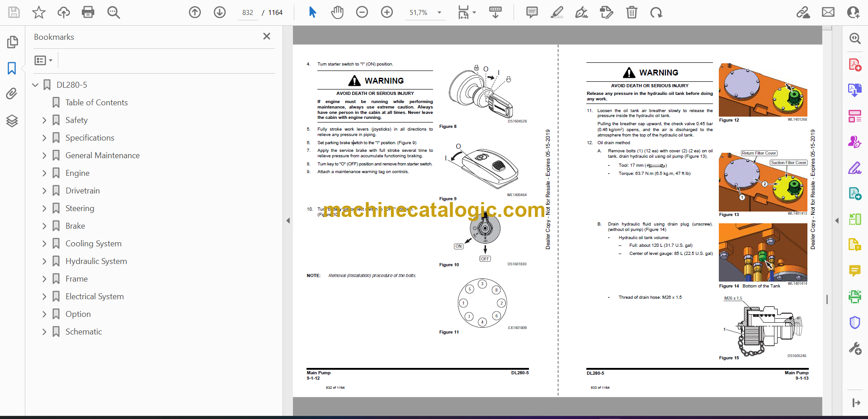Collapse the left navigation pane arrow
868x419 pixels.
[288, 221]
